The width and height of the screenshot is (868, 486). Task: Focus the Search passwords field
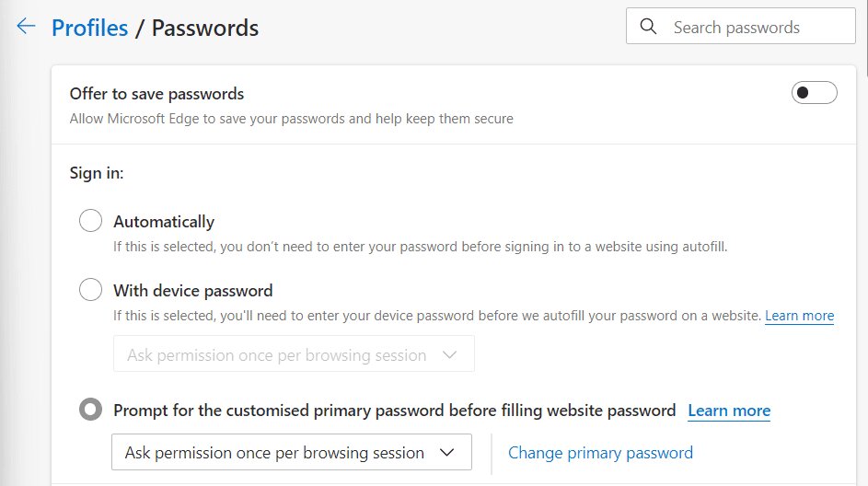741,26
